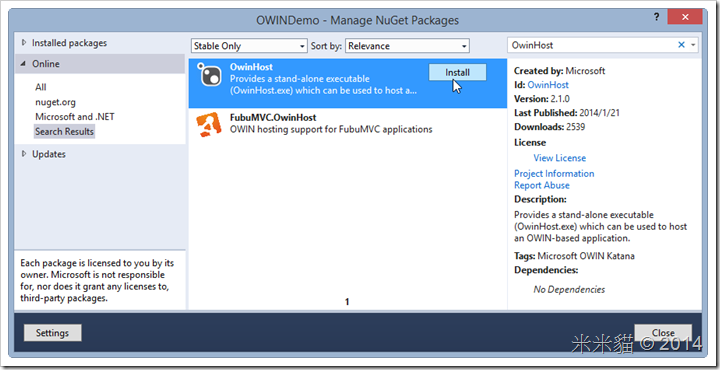Open the Project Information link
Viewport: 720px width, 370px height.
pyautogui.click(x=554, y=174)
